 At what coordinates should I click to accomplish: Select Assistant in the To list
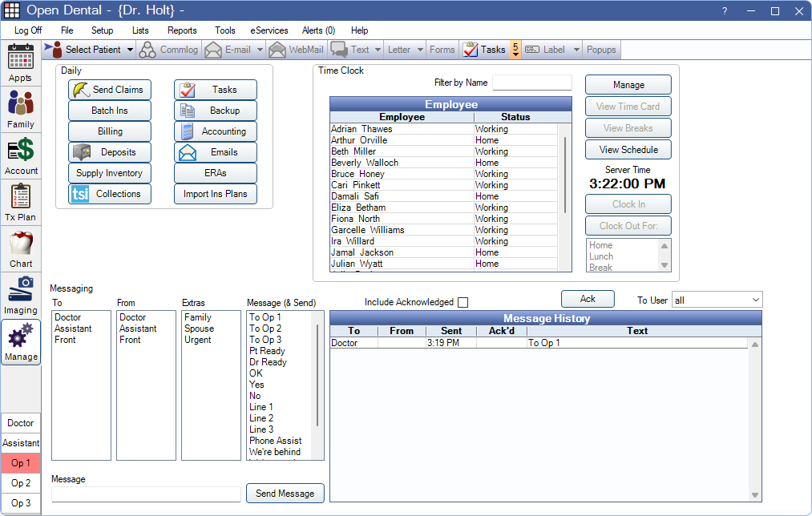pos(73,329)
